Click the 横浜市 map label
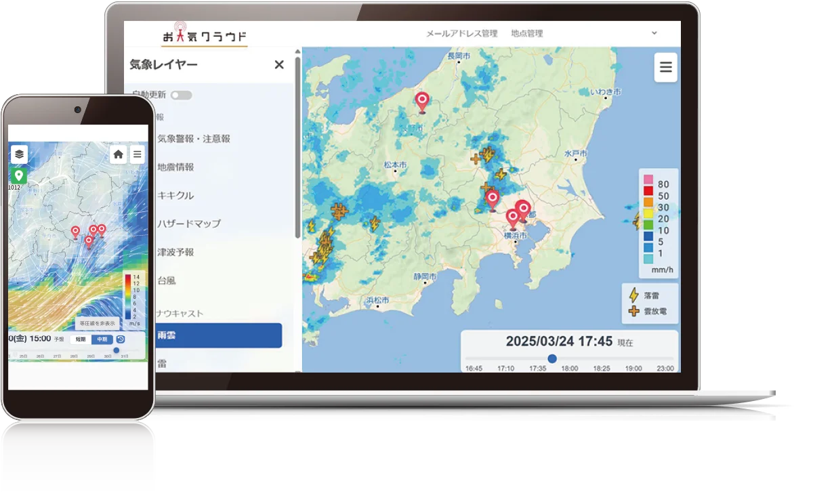The width and height of the screenshot is (813, 504). pos(515,236)
